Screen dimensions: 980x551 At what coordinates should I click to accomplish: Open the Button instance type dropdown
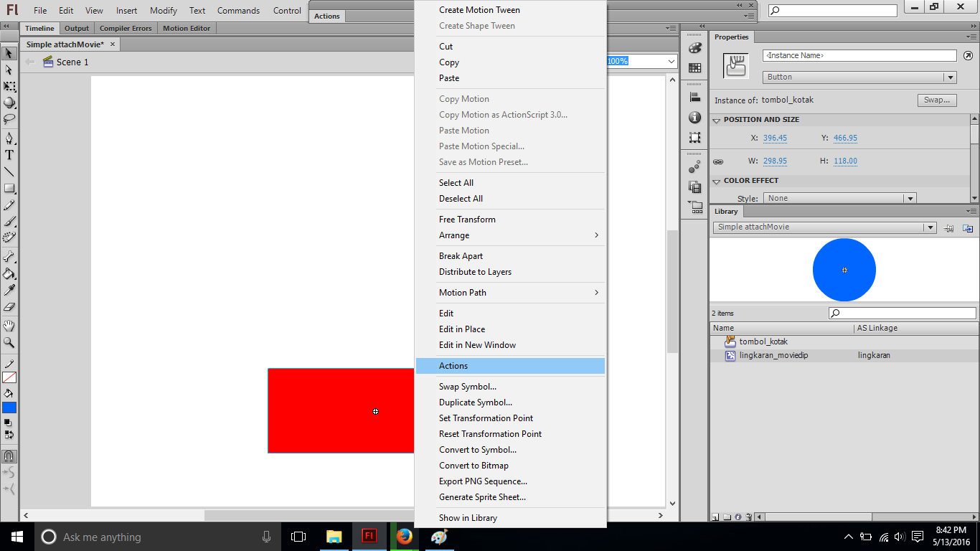pyautogui.click(x=950, y=77)
